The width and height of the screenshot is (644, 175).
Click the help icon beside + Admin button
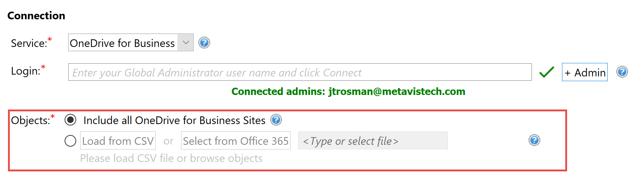[622, 72]
